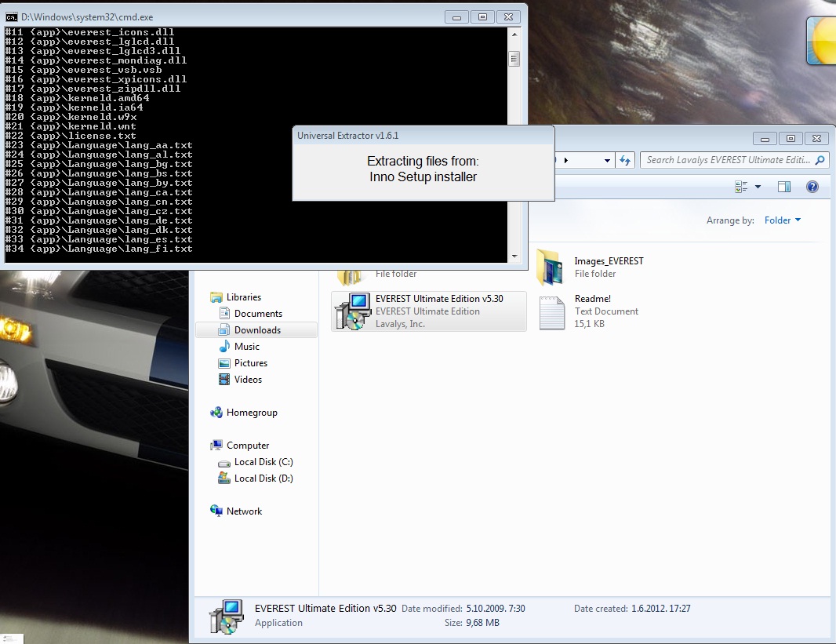Click cmd line '#34 {app}\Language\lang_fi.txt'

tap(99, 249)
